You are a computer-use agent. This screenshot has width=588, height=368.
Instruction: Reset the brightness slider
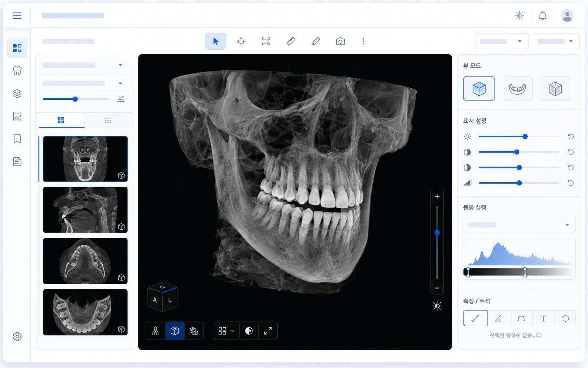[571, 137]
